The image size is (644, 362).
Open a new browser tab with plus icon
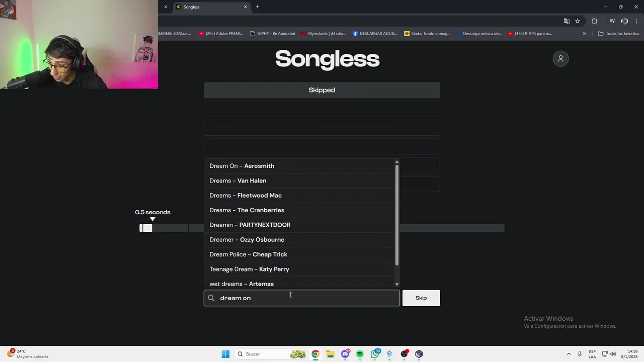click(258, 7)
